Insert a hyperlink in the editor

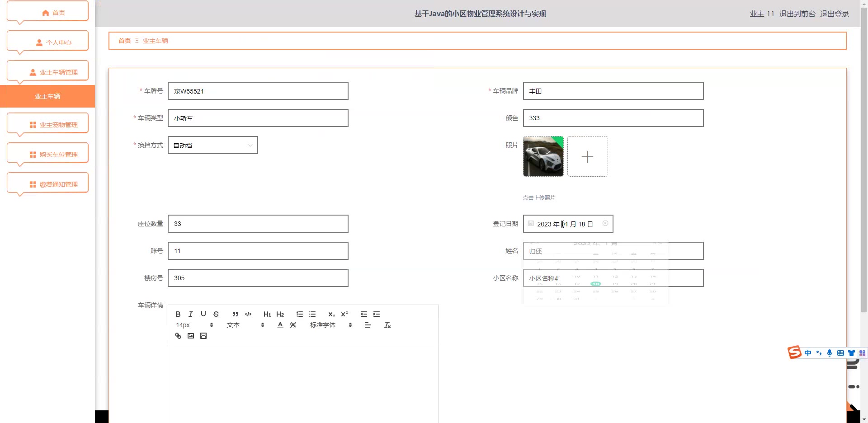pyautogui.click(x=178, y=336)
